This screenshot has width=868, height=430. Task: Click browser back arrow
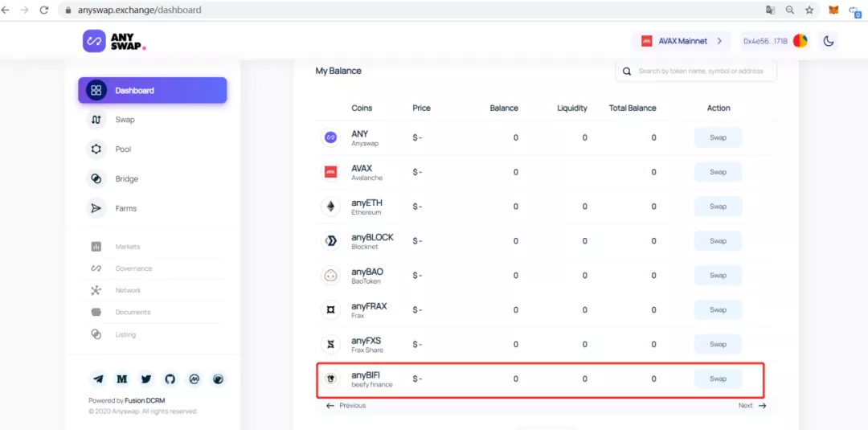pos(6,10)
